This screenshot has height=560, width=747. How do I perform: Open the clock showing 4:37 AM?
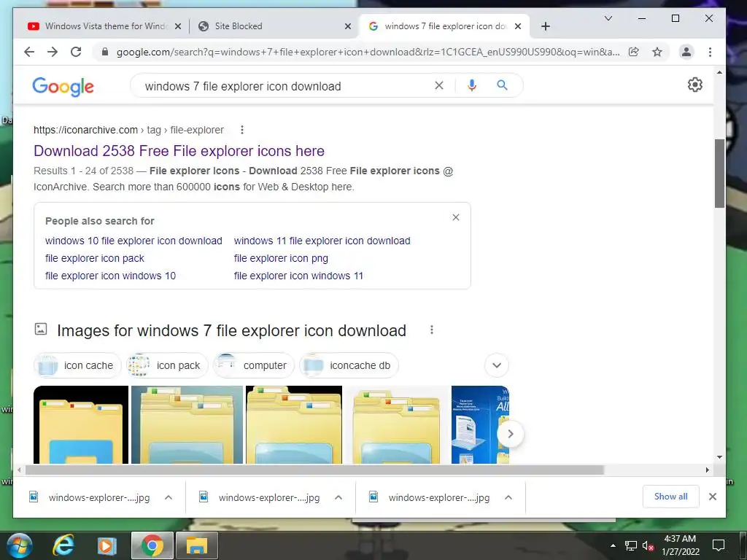pos(681,545)
